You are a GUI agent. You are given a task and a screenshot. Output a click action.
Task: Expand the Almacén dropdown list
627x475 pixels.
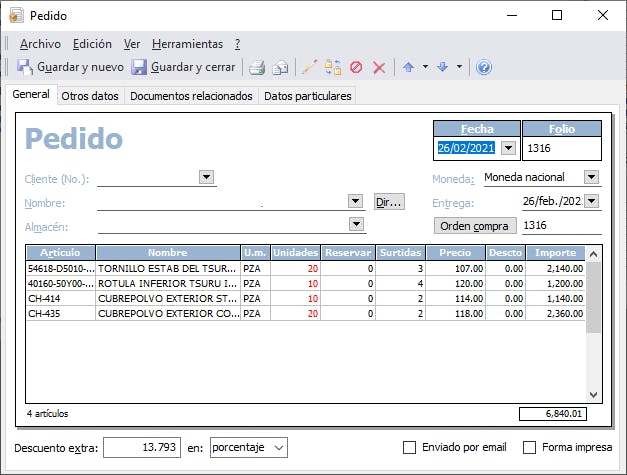point(355,225)
